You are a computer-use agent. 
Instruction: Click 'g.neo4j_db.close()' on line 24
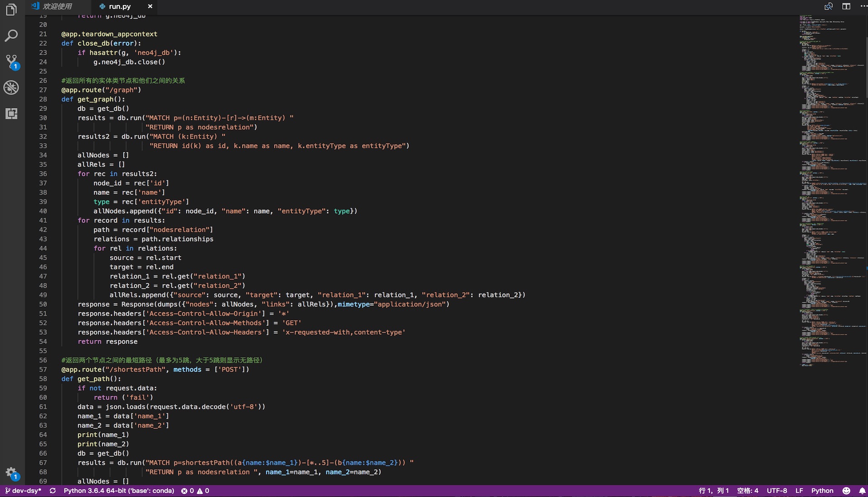[129, 62]
